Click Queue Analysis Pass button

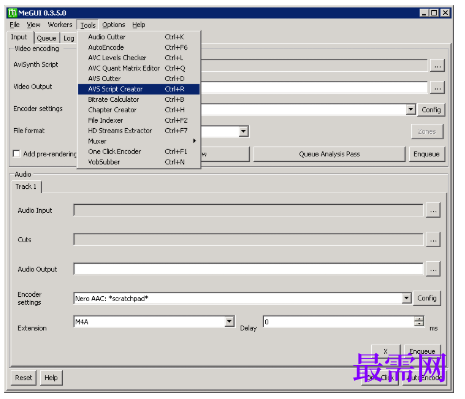tap(329, 154)
